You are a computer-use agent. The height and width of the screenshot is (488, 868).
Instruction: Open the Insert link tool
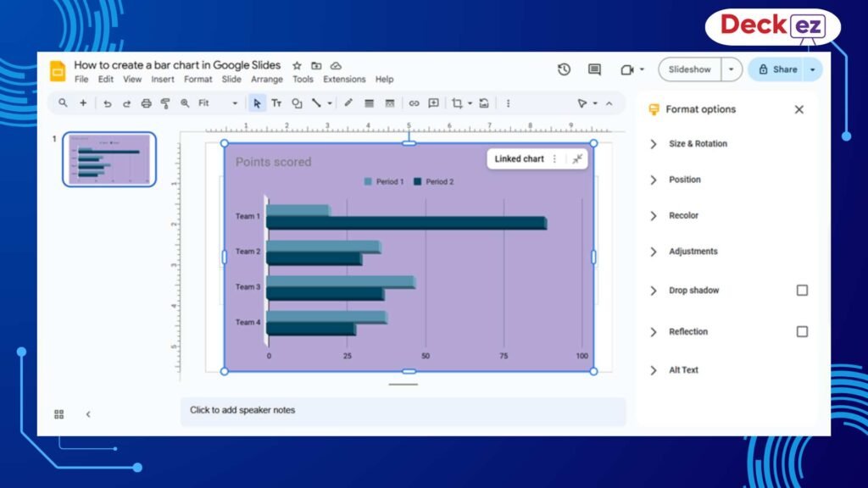[x=415, y=103]
